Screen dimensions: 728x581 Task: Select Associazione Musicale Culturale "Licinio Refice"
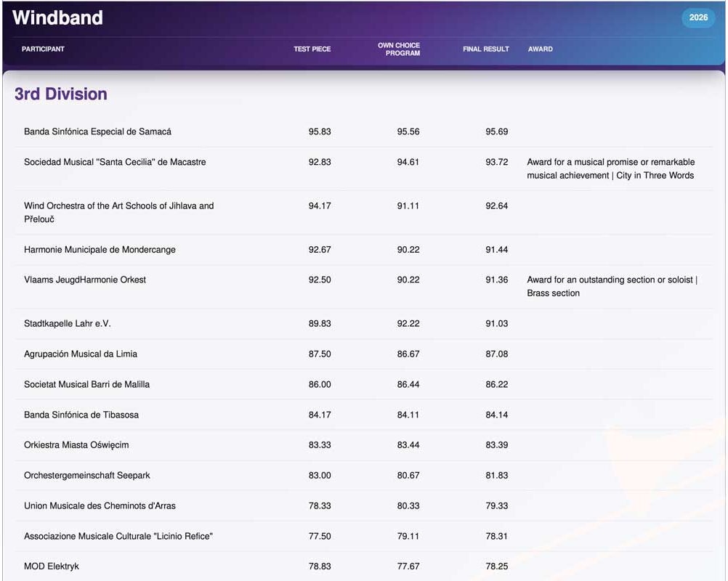point(118,536)
